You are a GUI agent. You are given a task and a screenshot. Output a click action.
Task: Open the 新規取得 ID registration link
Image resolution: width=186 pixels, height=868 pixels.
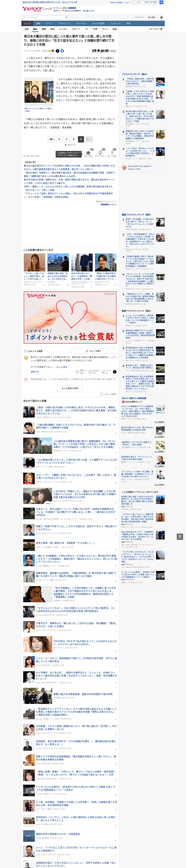(x=72, y=8)
